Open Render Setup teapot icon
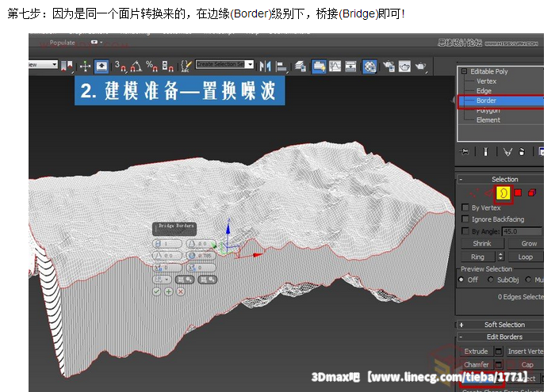Screen dimensions: 559x392 [389, 67]
